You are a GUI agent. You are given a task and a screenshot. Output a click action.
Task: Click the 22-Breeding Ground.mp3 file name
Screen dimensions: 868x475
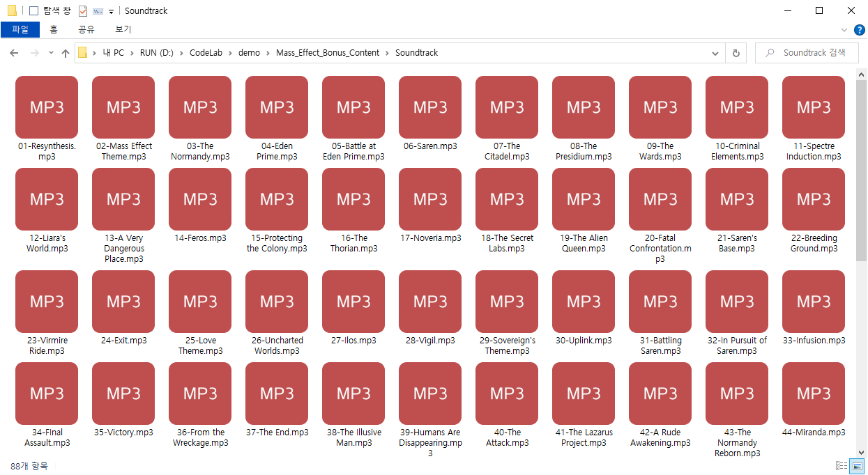click(x=814, y=243)
